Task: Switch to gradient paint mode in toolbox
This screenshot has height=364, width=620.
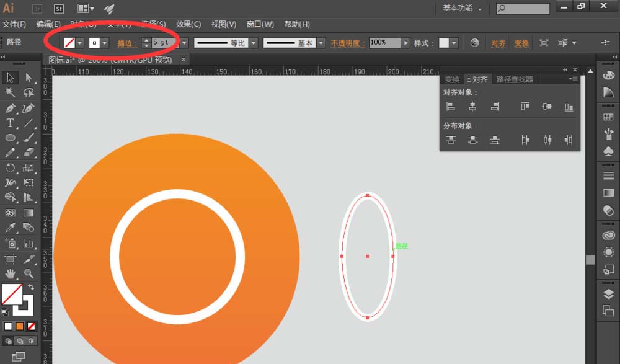Action: pyautogui.click(x=20, y=326)
